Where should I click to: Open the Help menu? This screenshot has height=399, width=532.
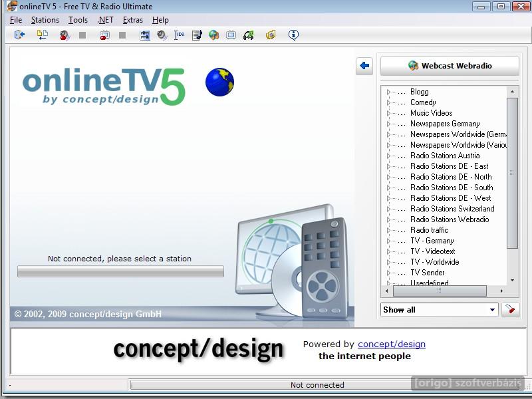tap(160, 20)
